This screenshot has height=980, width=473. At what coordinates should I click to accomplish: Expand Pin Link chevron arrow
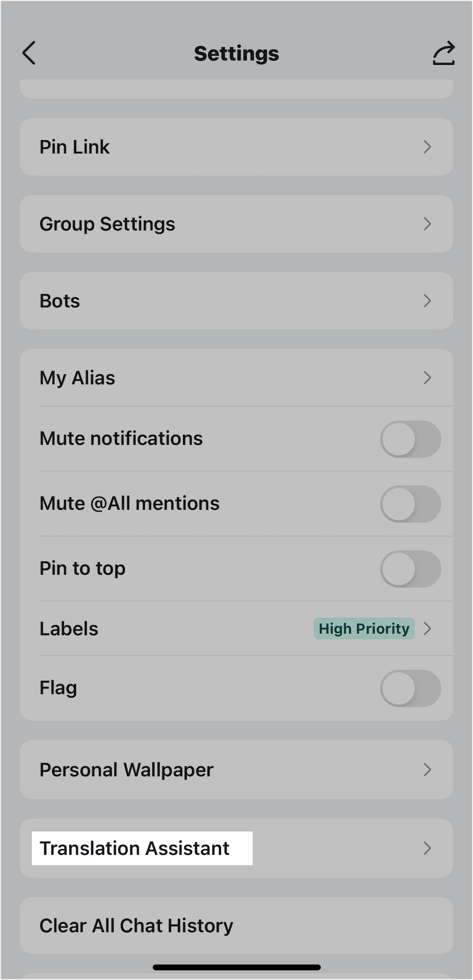tap(428, 147)
